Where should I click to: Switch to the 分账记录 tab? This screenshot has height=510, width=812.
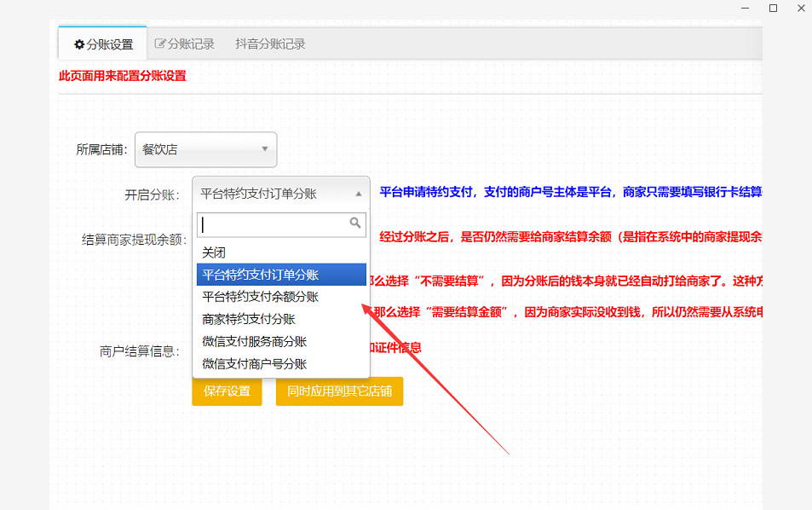185,44
